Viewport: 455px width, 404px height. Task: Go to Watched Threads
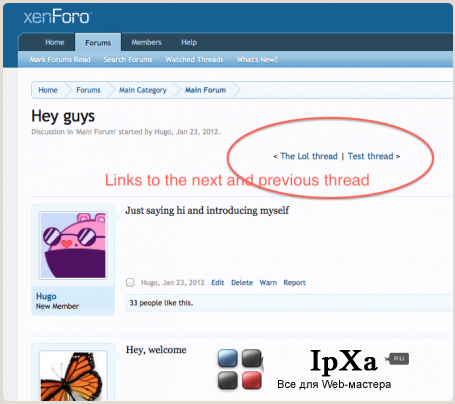(194, 60)
